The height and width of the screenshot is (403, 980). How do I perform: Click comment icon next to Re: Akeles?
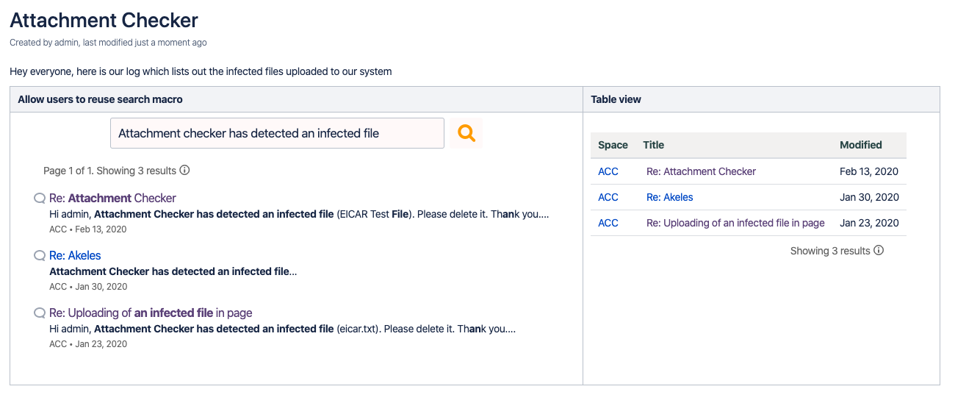(40, 256)
